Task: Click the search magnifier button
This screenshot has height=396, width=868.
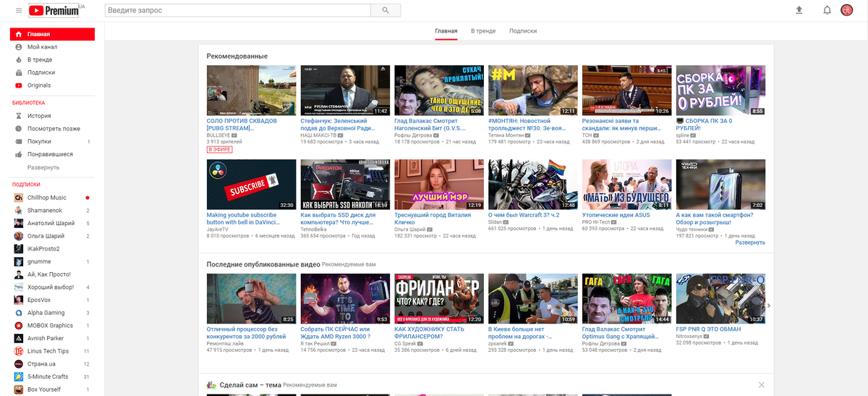Action: [386, 10]
